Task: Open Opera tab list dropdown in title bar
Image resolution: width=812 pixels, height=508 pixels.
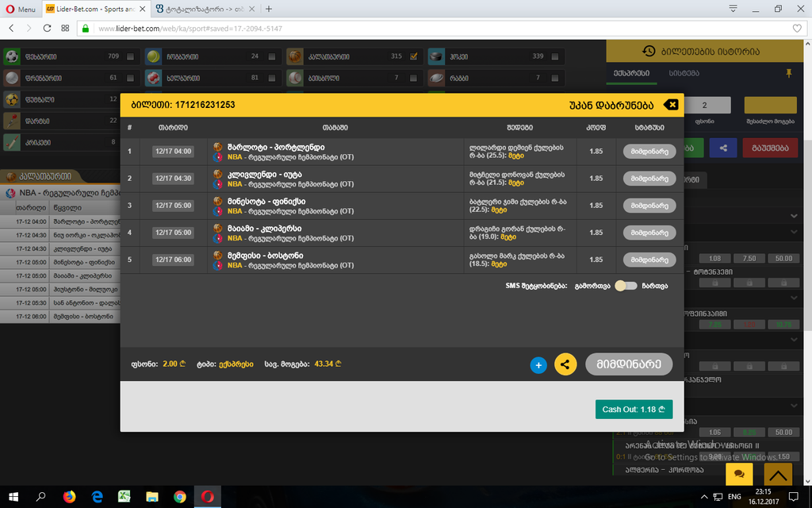Action: click(x=733, y=9)
